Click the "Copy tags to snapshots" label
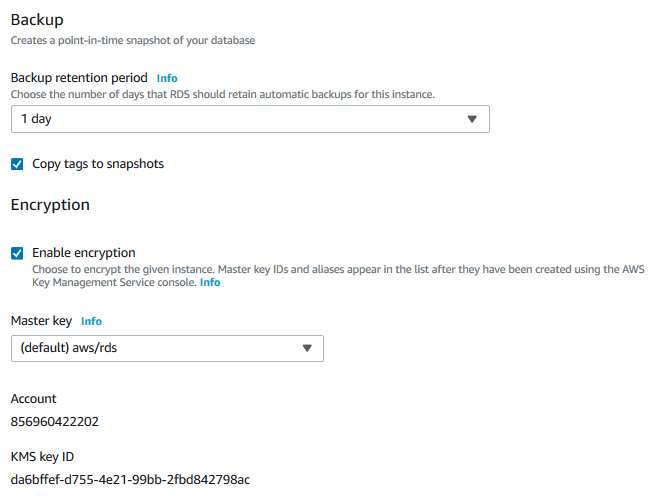Screen dimensions: 652x497 point(98,164)
